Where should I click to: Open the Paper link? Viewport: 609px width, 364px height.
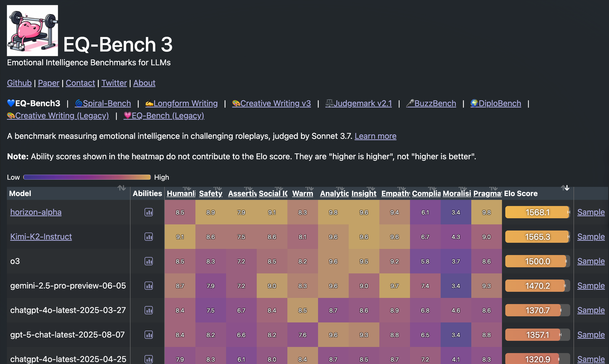pos(49,83)
